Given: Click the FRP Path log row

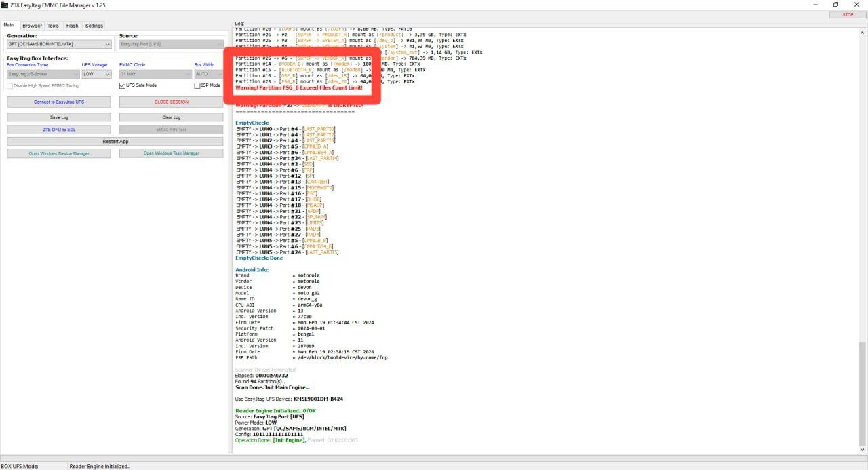Looking at the screenshot, I should [311, 358].
